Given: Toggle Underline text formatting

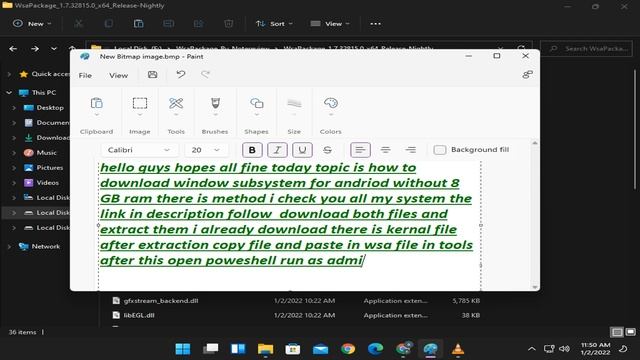Looking at the screenshot, I should (x=302, y=150).
